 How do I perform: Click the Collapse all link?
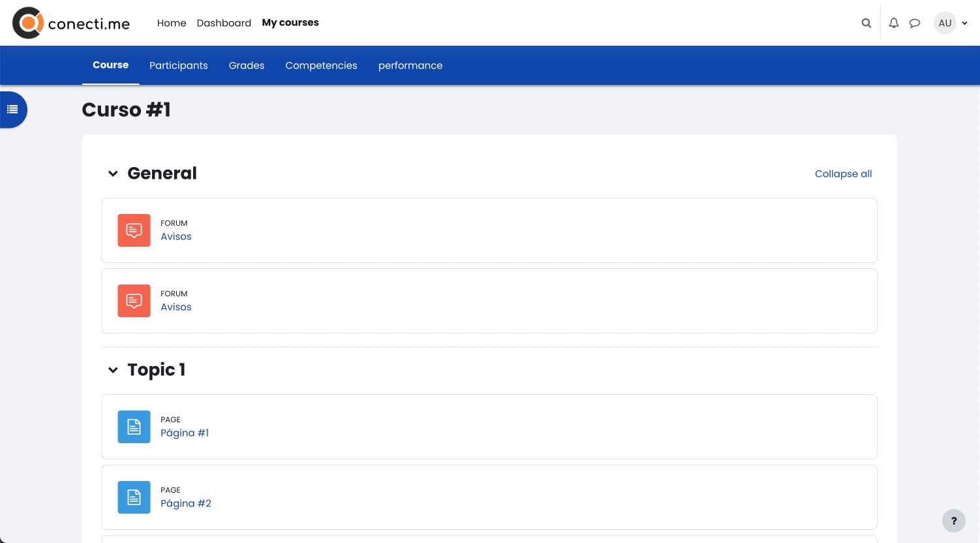click(843, 174)
